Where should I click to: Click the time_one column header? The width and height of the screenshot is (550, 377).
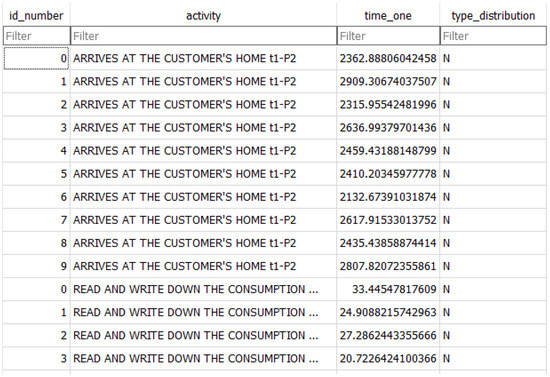click(x=388, y=16)
